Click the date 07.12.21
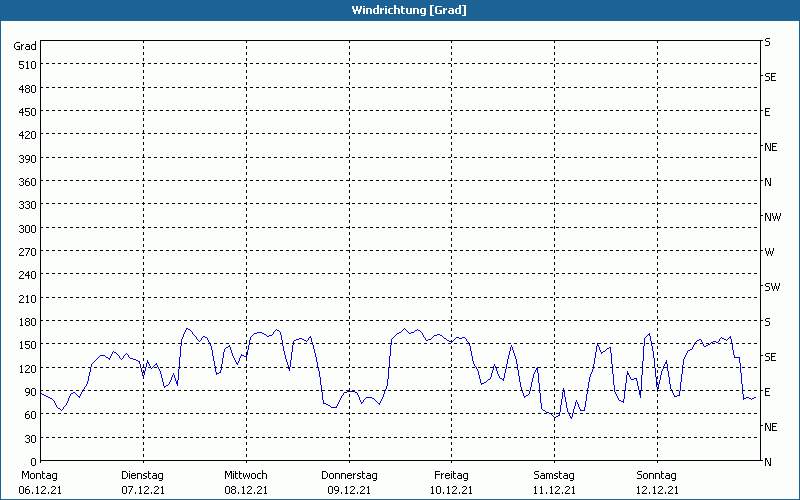Viewport: 800px width, 500px height. (143, 490)
